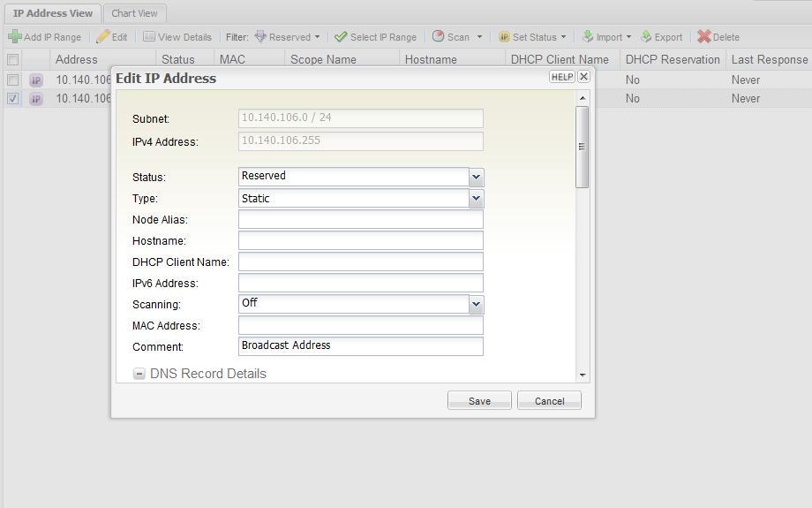
Task: Click the Export toolbar icon
Action: 646,36
